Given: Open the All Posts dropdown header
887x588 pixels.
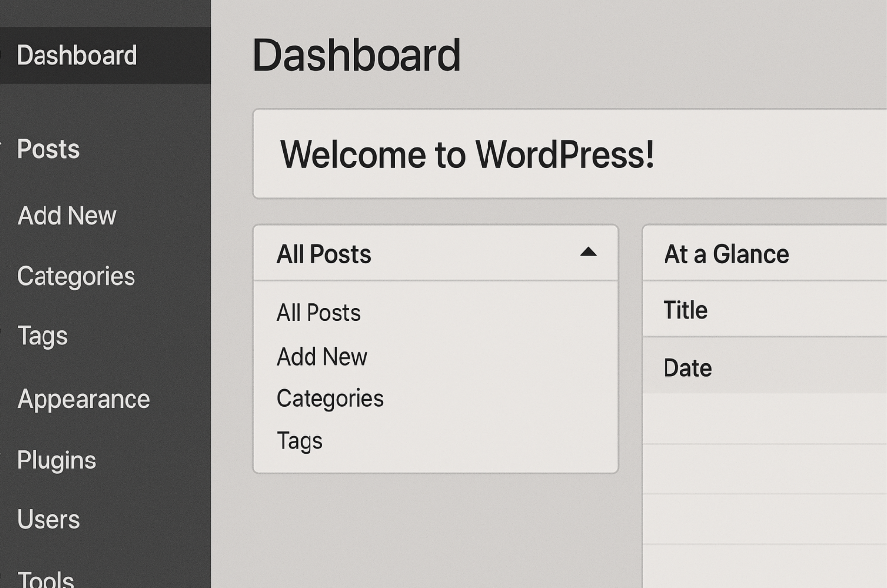Looking at the screenshot, I should [324, 254].
